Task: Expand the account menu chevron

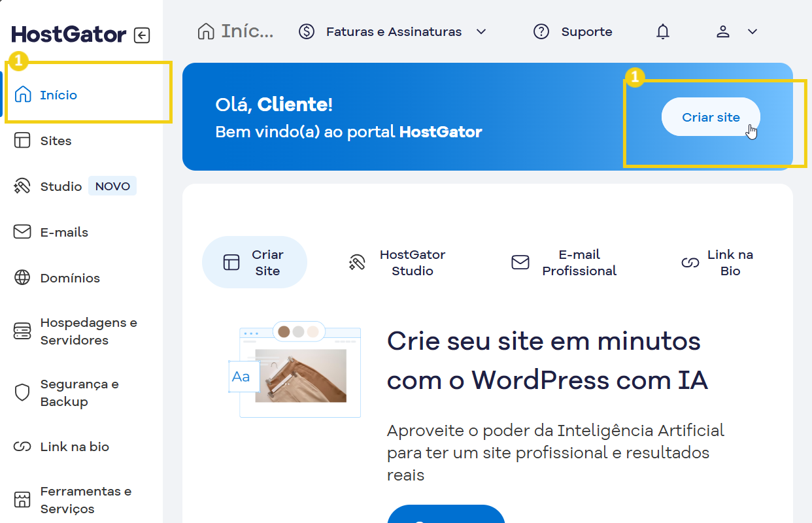Action: tap(753, 31)
